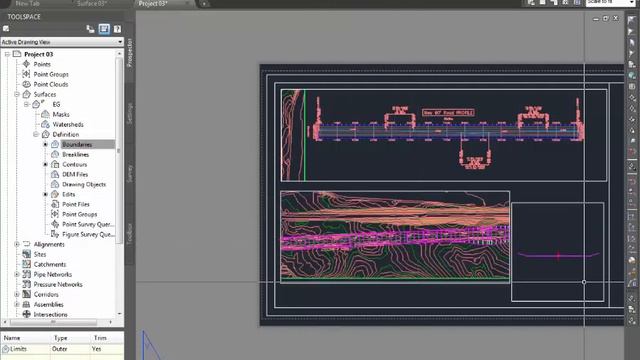Screen dimensions: 640x360
Task: Expand the Assemblies tree node
Action: coord(17,304)
